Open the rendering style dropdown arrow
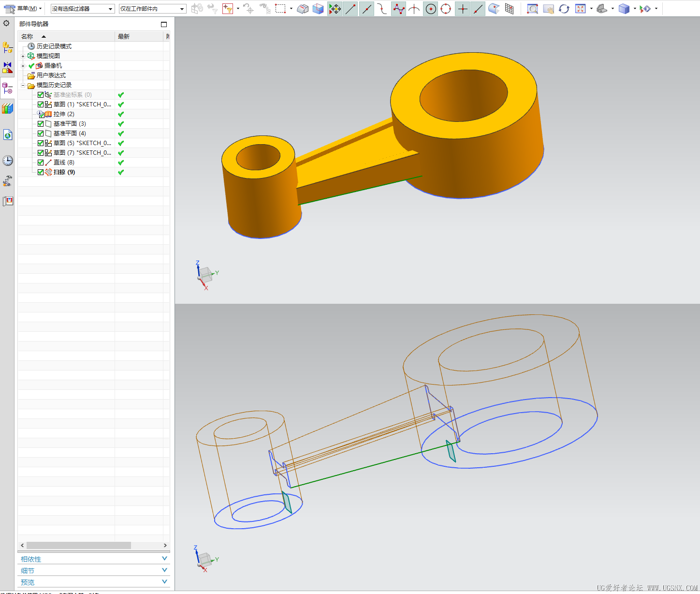The image size is (700, 594). click(x=635, y=9)
